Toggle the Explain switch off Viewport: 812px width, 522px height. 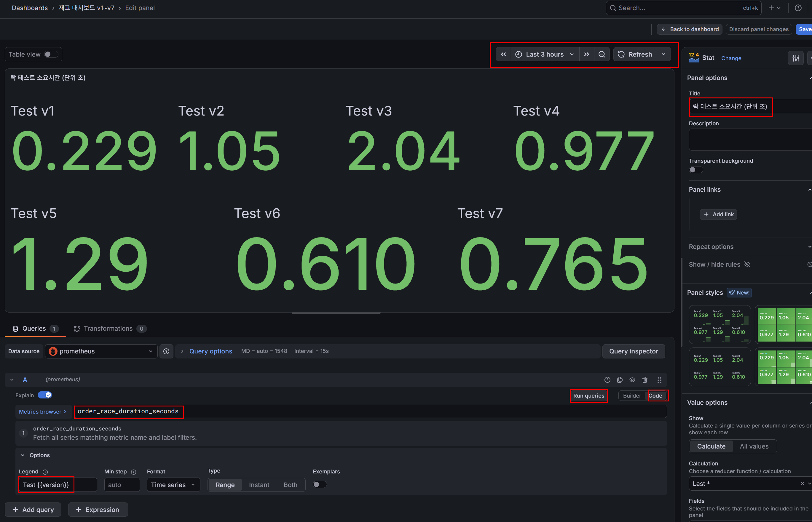pyautogui.click(x=44, y=395)
